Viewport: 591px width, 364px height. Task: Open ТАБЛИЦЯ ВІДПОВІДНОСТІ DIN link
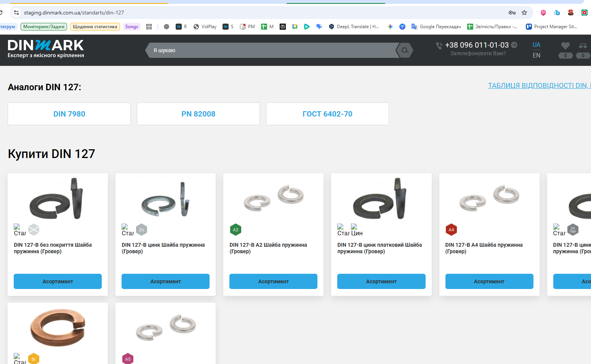click(539, 86)
